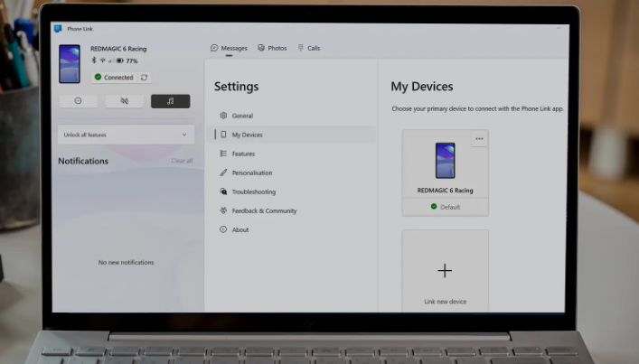The width and height of the screenshot is (639, 364).
Task: Click plus to link new device
Action: tap(445, 271)
